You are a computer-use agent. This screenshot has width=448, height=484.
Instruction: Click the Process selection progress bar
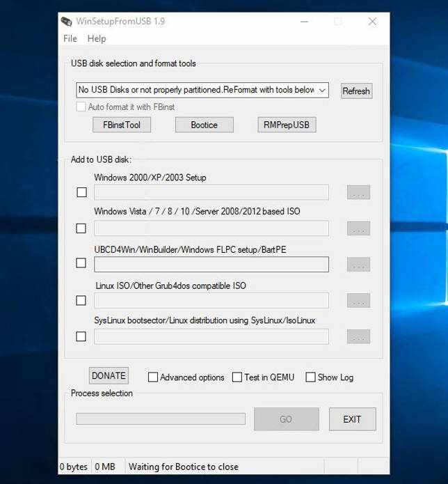coord(161,419)
